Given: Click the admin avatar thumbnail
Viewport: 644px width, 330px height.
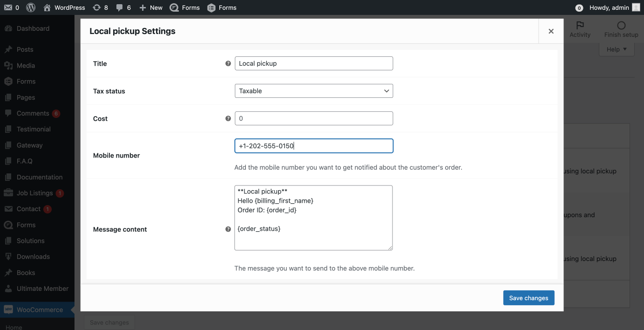Looking at the screenshot, I should [x=636, y=7].
